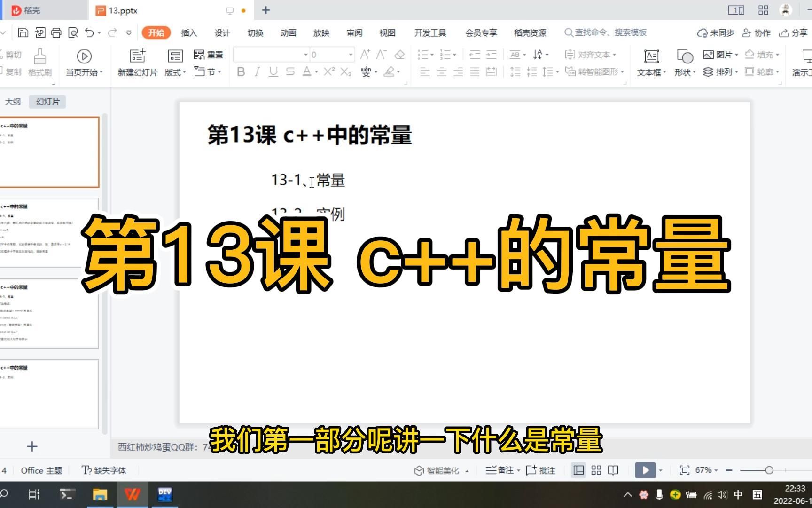Viewport: 812px width, 508px height.
Task: Click the Not Synced (未同步) button
Action: coord(715,32)
